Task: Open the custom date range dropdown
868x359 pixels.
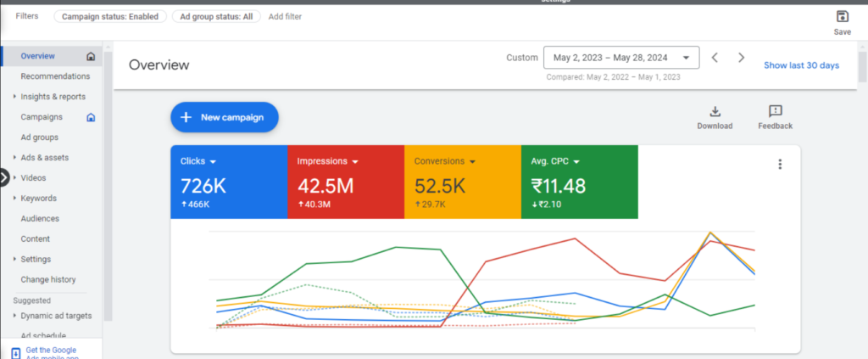Action: click(621, 58)
